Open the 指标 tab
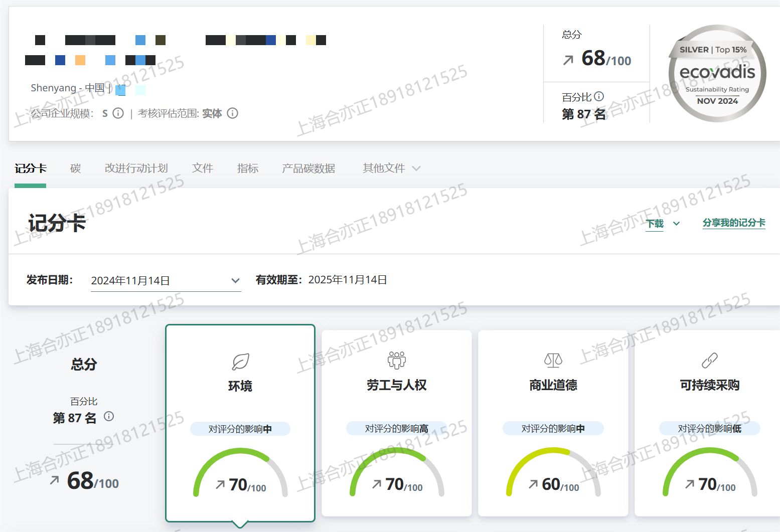Image resolution: width=780 pixels, height=532 pixels. coord(247,168)
